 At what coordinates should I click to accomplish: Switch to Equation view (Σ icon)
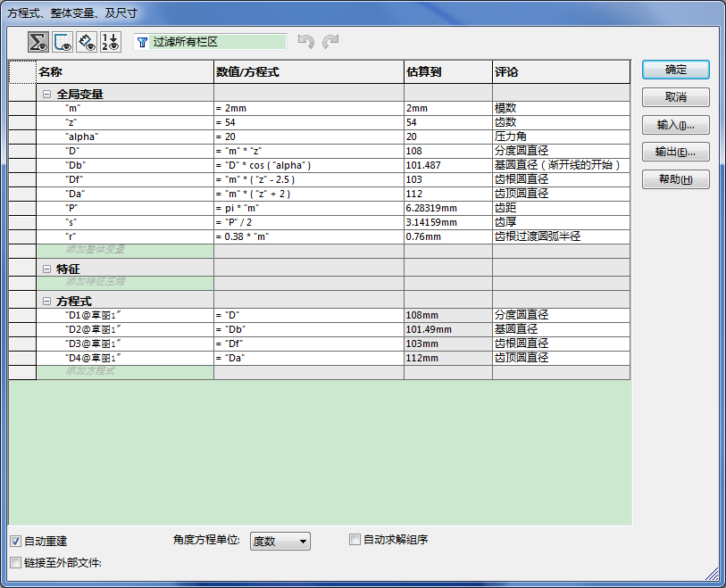(x=38, y=41)
